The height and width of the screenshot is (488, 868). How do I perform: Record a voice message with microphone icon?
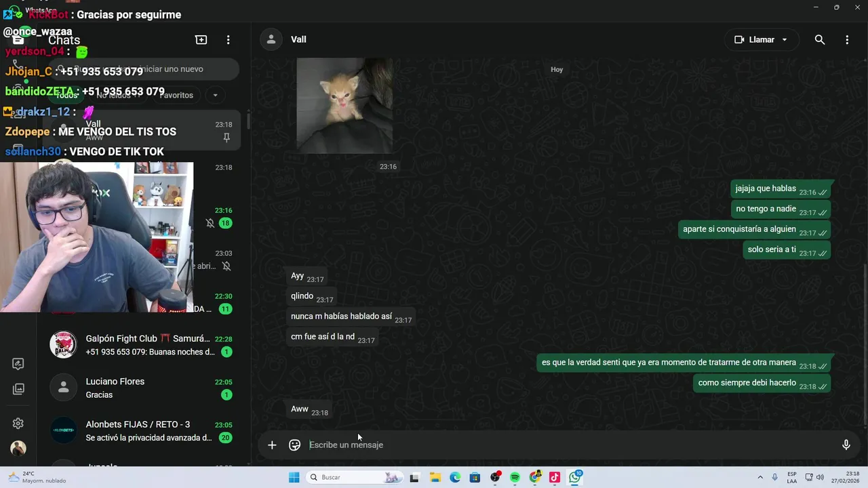coord(846,445)
